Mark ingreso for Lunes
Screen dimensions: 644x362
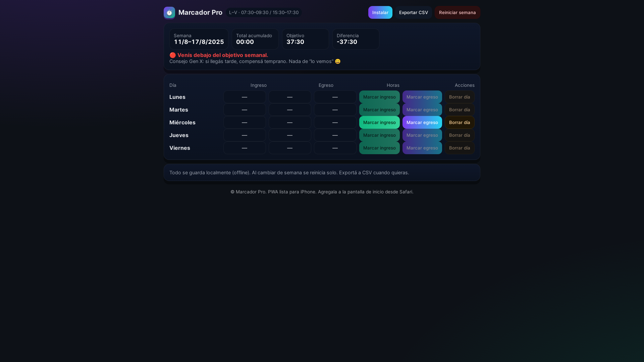(379, 97)
